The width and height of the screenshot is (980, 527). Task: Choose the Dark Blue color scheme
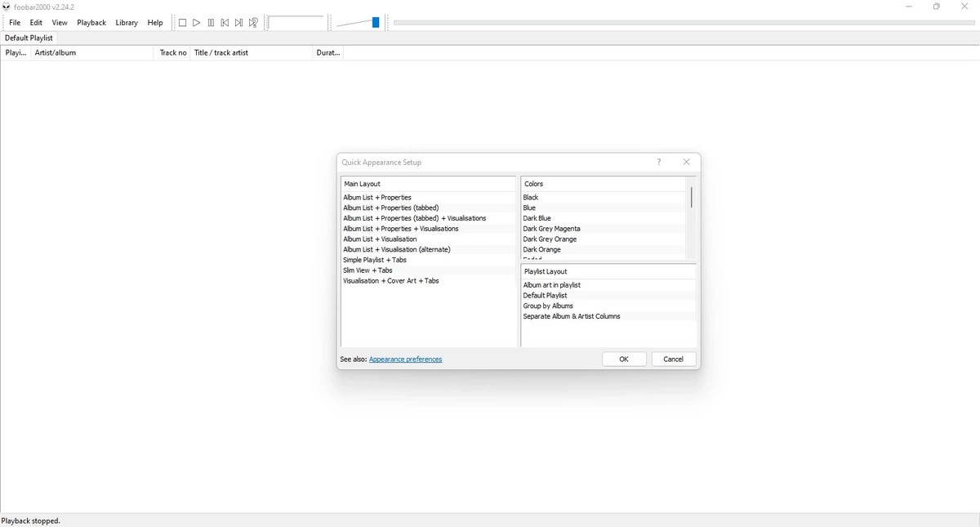click(604, 218)
